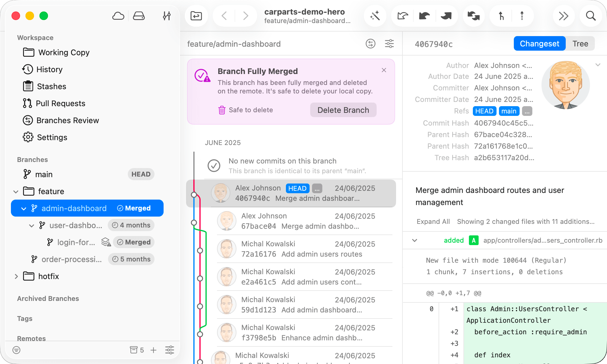The image size is (607, 364).
Task: Open local repositories with the hard drive icon
Action: coord(139,16)
